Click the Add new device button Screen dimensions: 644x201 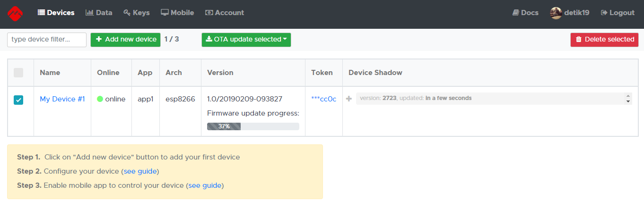[x=126, y=40]
